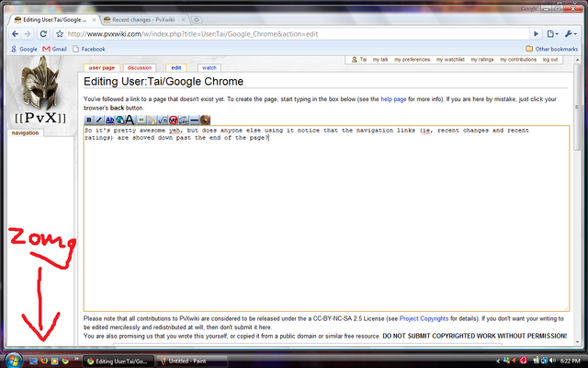
Task: Close the Recent changes - PvXwiki tab
Action: (184, 19)
